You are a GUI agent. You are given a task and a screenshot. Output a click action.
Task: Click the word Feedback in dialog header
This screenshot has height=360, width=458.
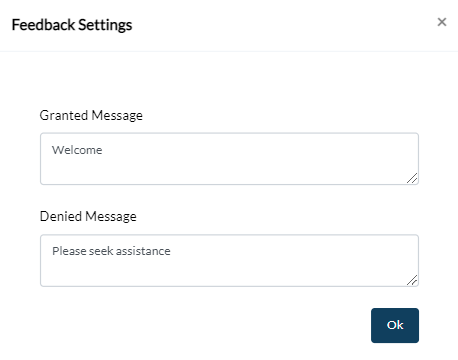[43, 25]
